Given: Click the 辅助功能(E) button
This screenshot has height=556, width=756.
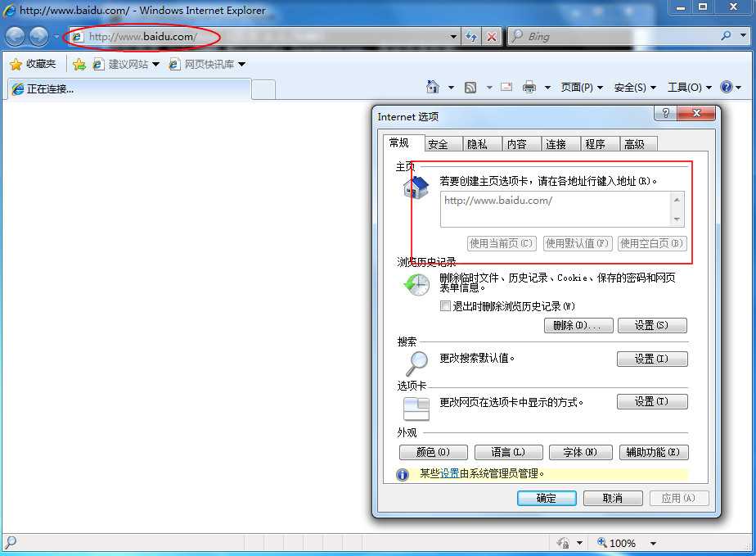Looking at the screenshot, I should pyautogui.click(x=653, y=452).
